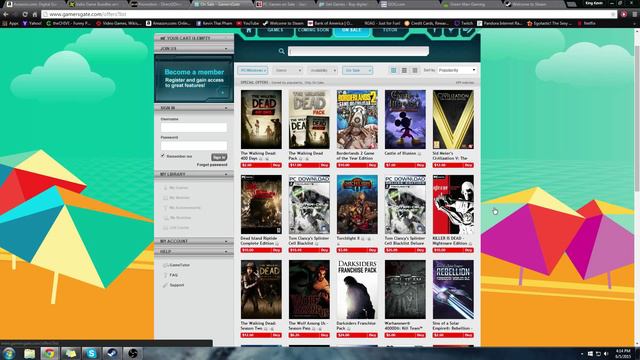Open the Chrome menu icon
This screenshot has width=640, height=360.
(635, 14)
